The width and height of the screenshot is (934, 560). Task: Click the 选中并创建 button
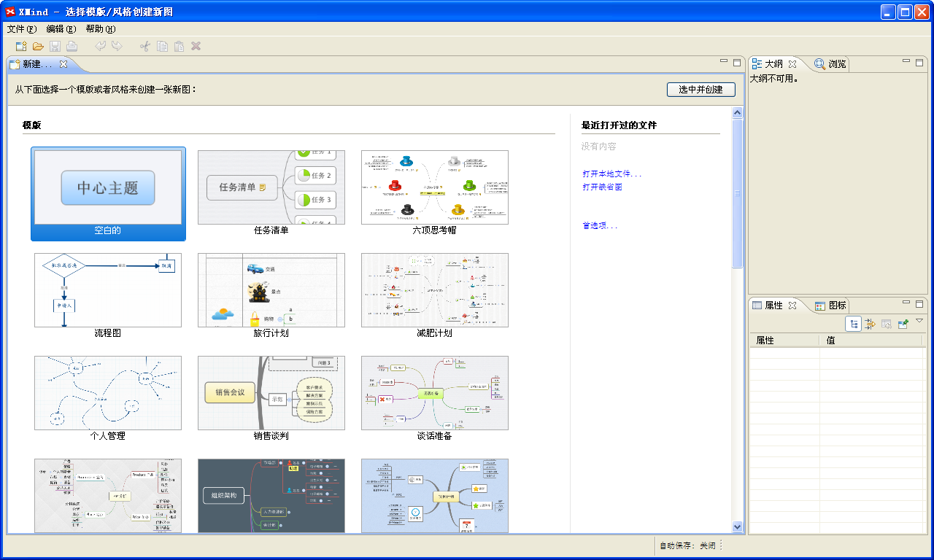pyautogui.click(x=700, y=89)
